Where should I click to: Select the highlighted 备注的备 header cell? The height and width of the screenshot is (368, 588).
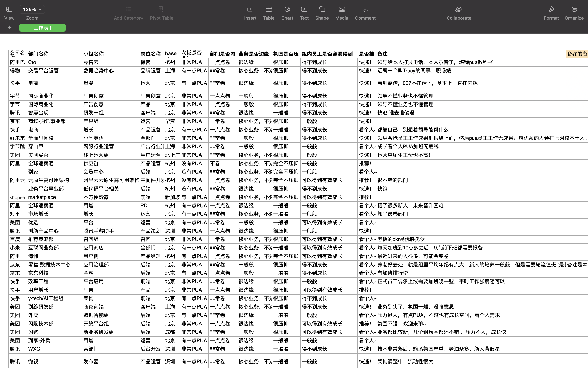coord(577,54)
